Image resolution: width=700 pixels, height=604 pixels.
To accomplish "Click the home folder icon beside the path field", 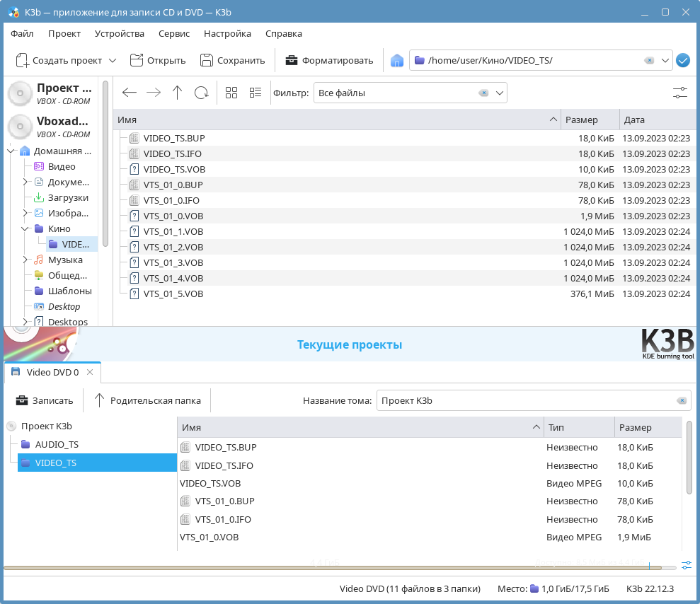I will 397,61.
